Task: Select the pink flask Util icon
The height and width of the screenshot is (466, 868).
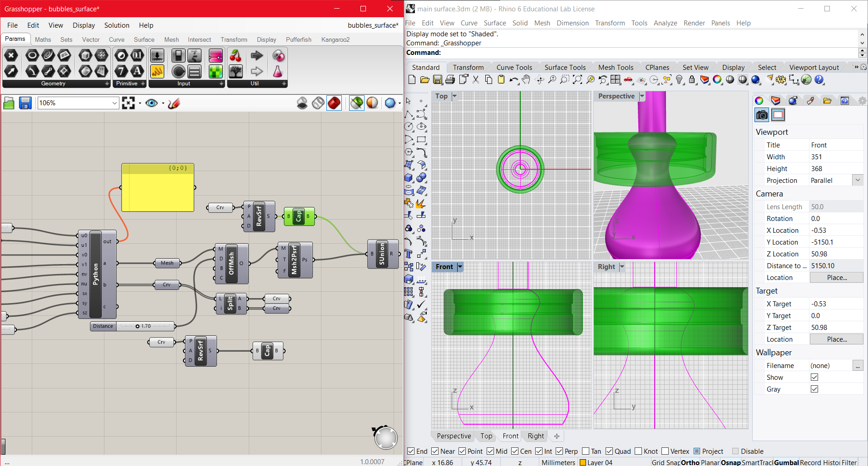Action: [278, 71]
